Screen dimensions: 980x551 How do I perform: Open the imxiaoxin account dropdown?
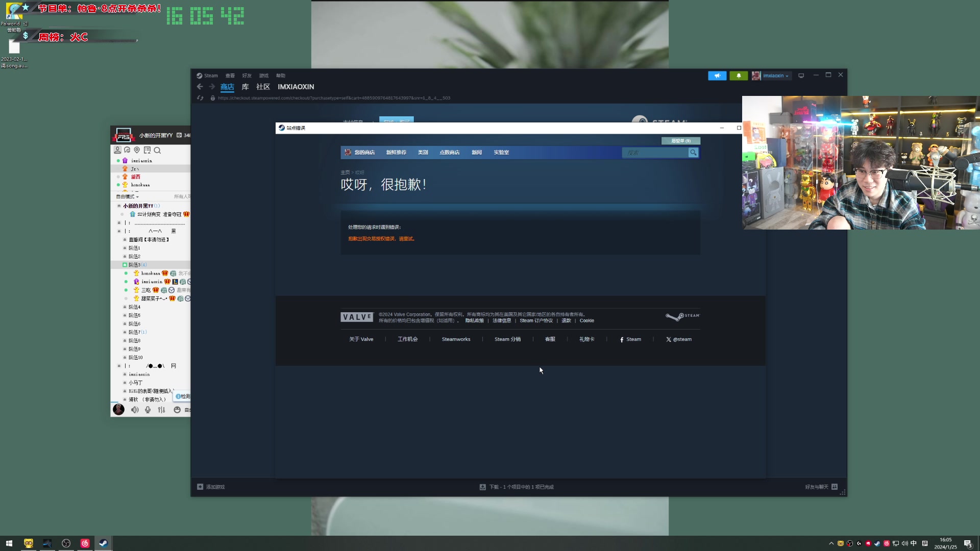point(772,76)
